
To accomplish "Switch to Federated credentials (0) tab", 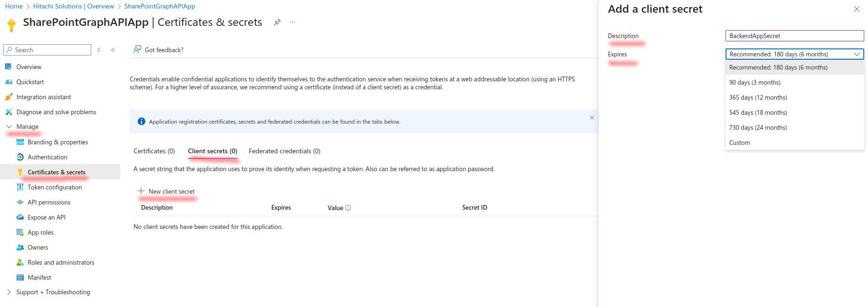I will 284,151.
